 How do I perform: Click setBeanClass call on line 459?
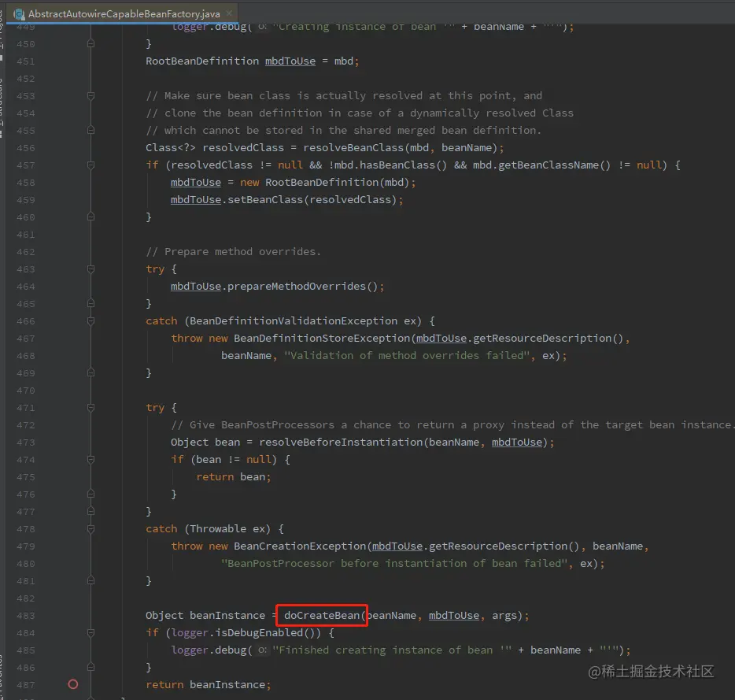click(x=265, y=200)
